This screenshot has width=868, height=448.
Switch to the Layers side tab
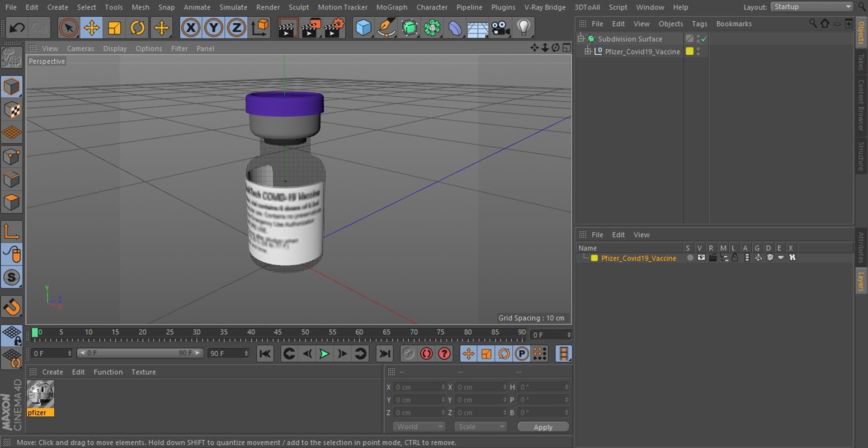click(x=861, y=281)
